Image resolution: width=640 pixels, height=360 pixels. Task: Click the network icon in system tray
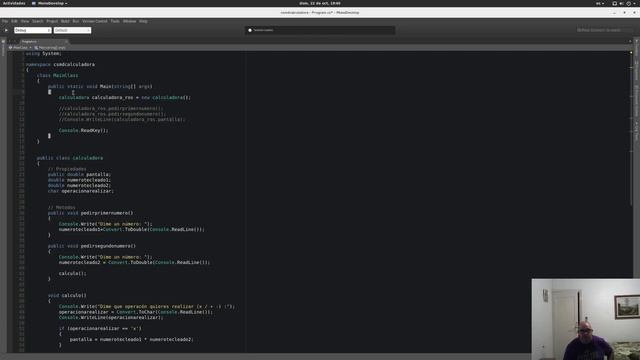[614, 3]
